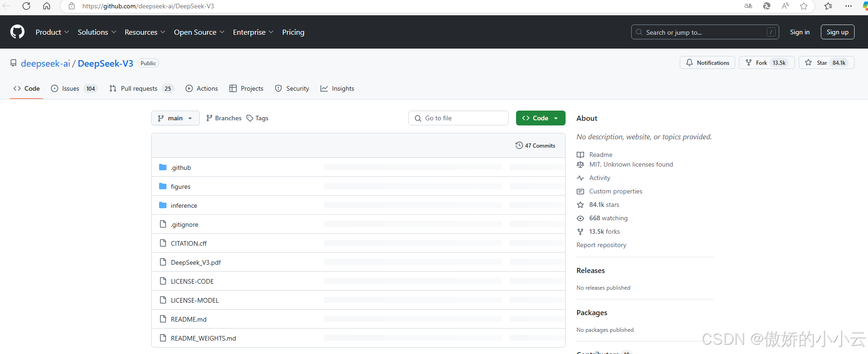Screen dimensions: 868x354
Task: Open the Pull requests tab
Action: pos(141,88)
